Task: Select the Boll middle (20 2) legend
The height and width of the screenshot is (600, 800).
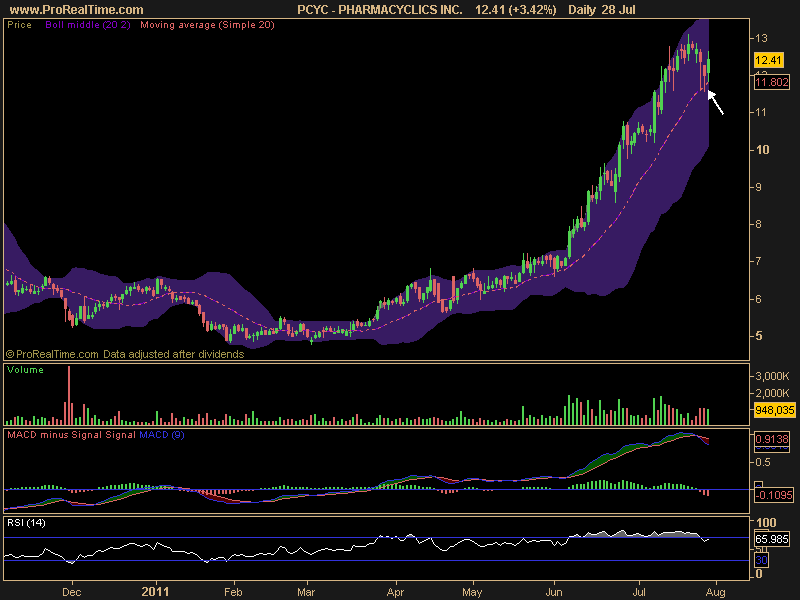Action: click(x=88, y=25)
